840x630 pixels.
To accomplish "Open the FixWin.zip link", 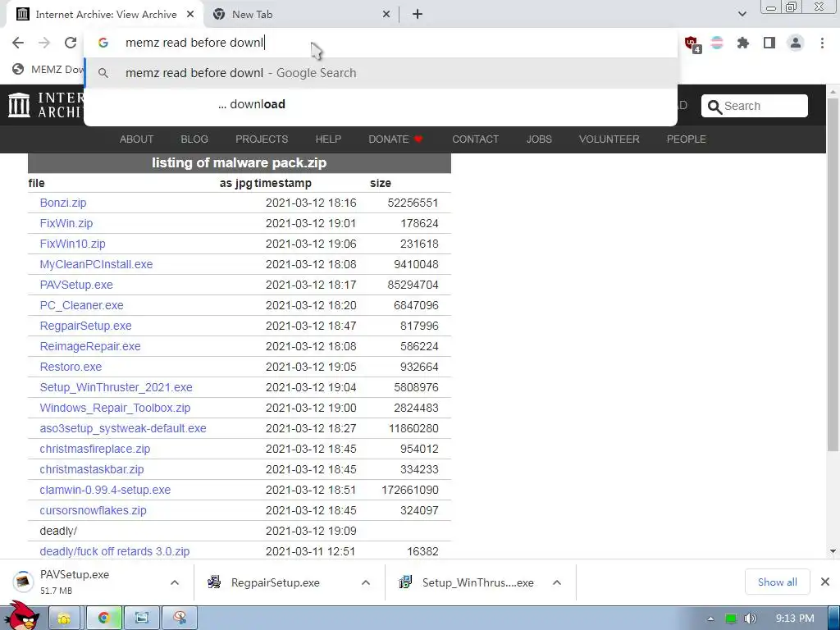I will (66, 223).
